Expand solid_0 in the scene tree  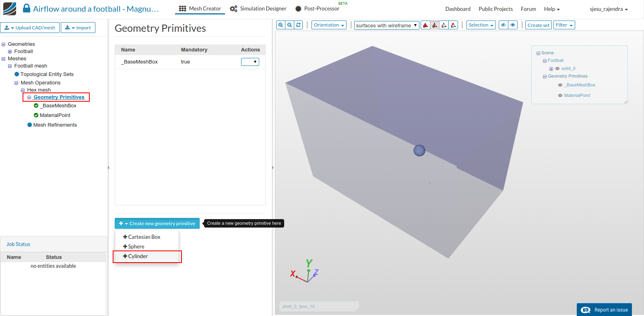point(551,69)
